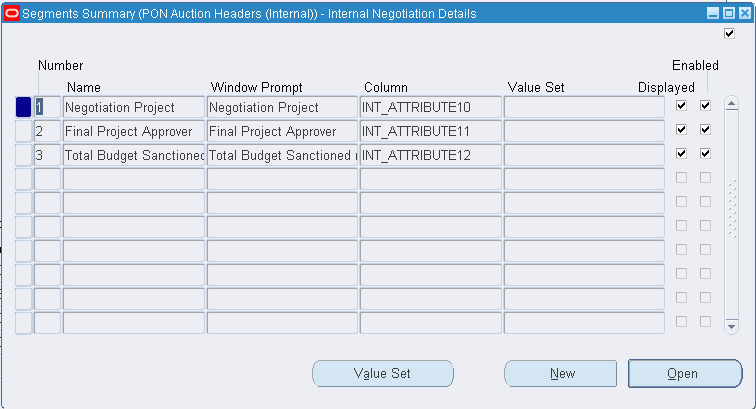This screenshot has height=409, width=756.
Task: Click the New button
Action: click(561, 374)
